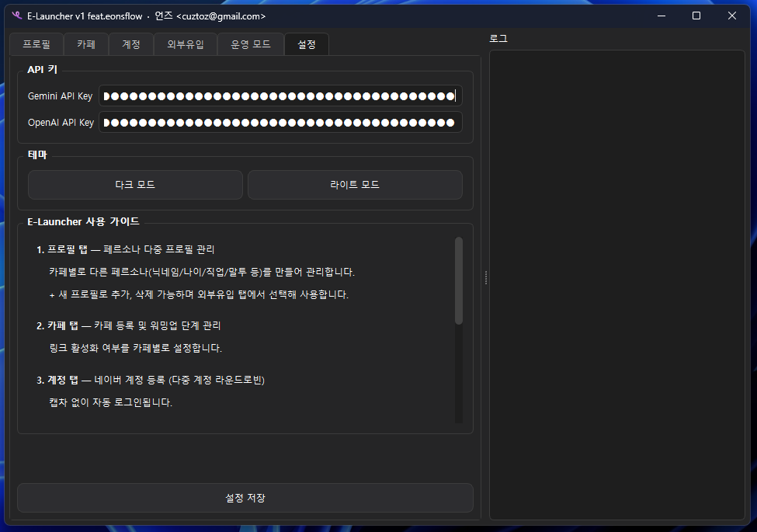Click the 'API 키' group title

[x=43, y=70]
